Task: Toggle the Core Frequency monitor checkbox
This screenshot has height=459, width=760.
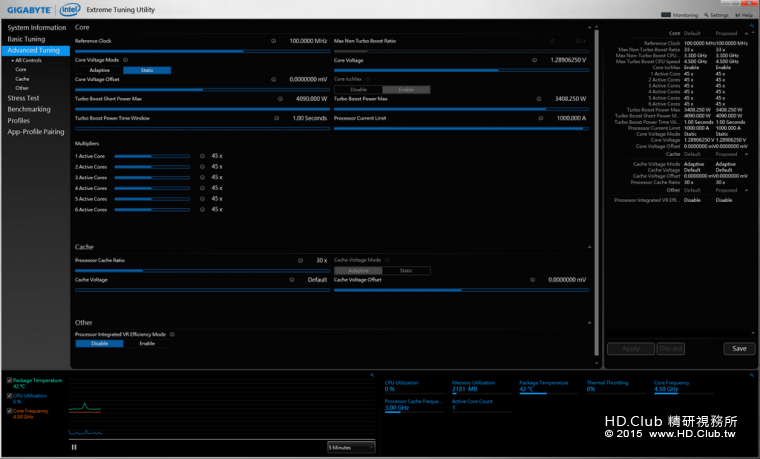Action: click(10, 410)
